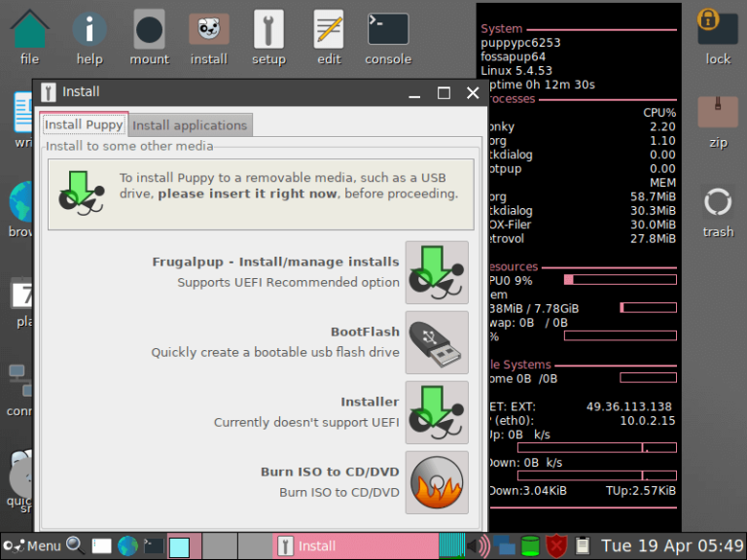Start the non-UEFI Installer tool
The width and height of the screenshot is (747, 560).
(436, 412)
